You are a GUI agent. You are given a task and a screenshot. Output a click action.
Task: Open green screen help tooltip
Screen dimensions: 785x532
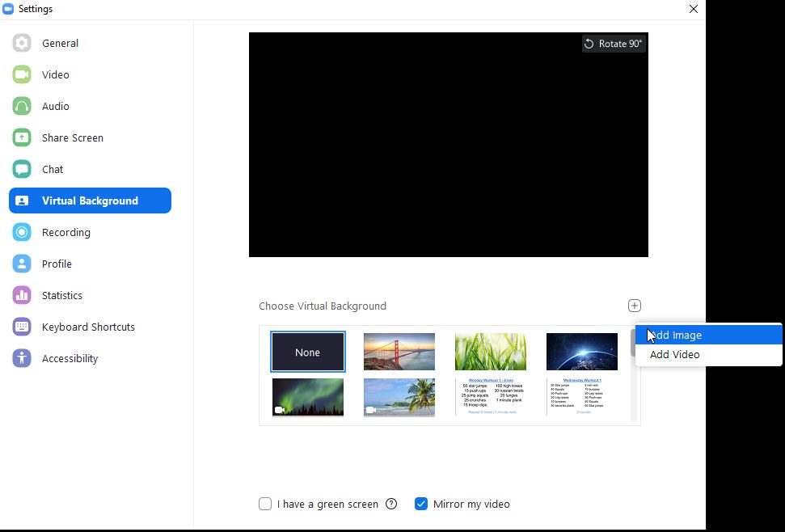tap(391, 504)
